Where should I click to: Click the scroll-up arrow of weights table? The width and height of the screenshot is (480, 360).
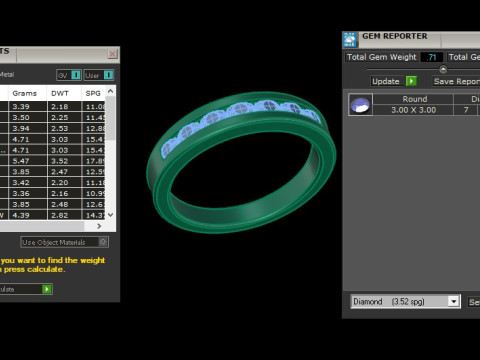coord(111,91)
